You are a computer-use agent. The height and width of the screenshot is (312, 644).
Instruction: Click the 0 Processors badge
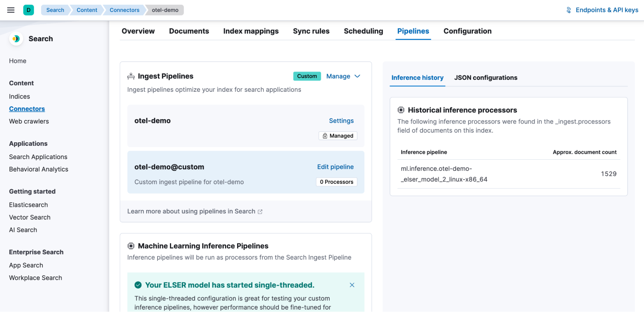(x=336, y=182)
